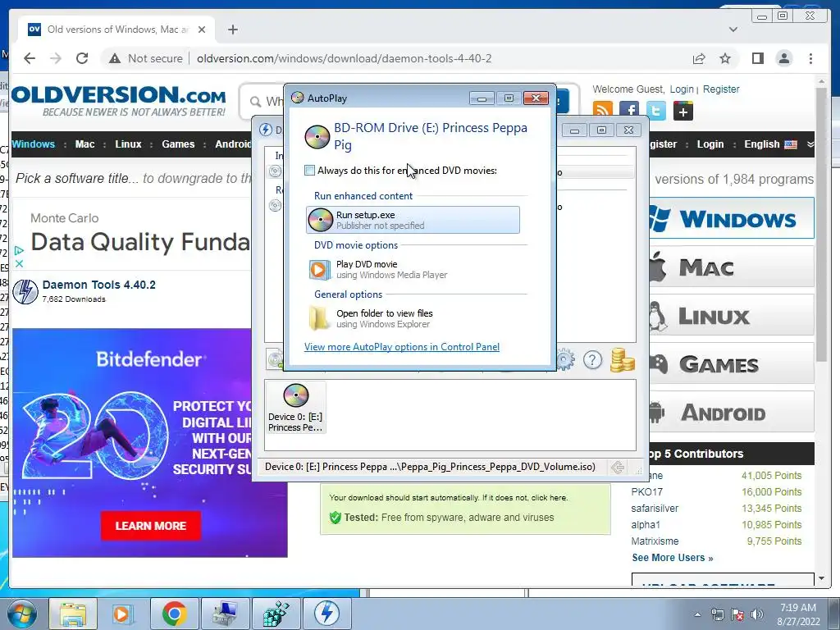Open the OldVersion Facebook page icon
Viewport: 840px width, 630px height.
pyautogui.click(x=629, y=111)
